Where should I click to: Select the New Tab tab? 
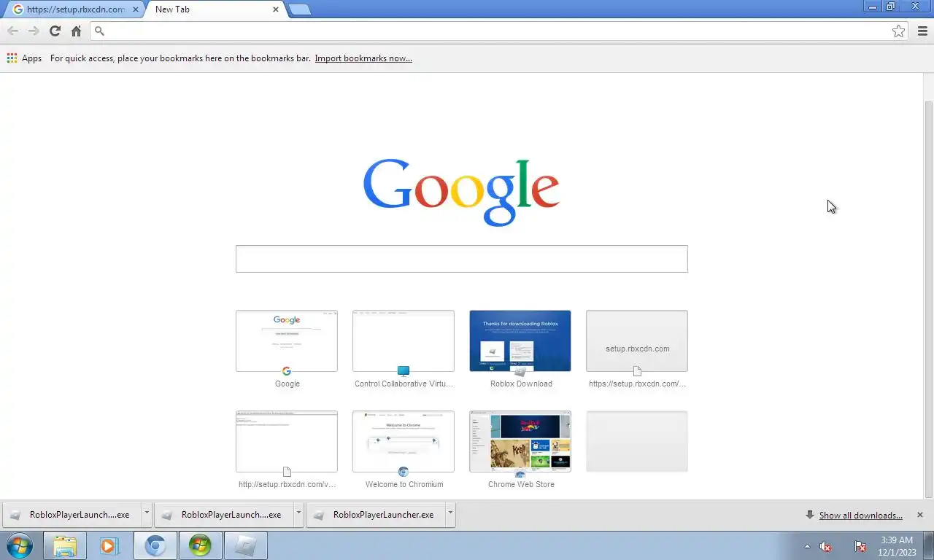pos(212,9)
